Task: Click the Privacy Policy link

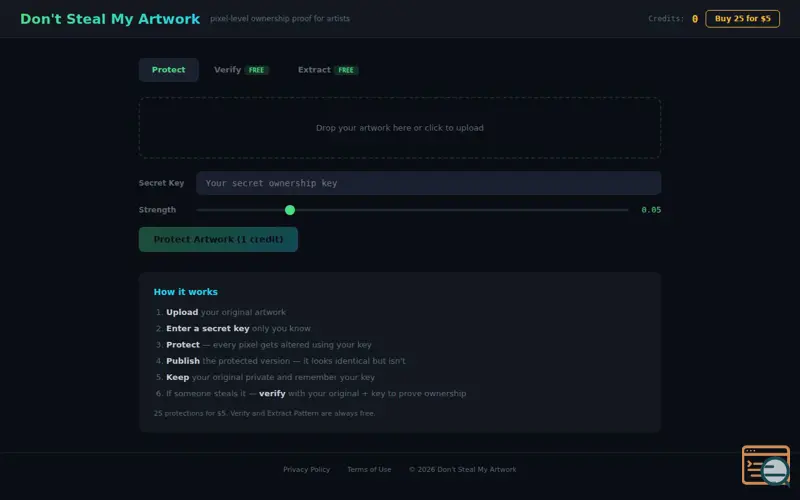Action: [307, 469]
